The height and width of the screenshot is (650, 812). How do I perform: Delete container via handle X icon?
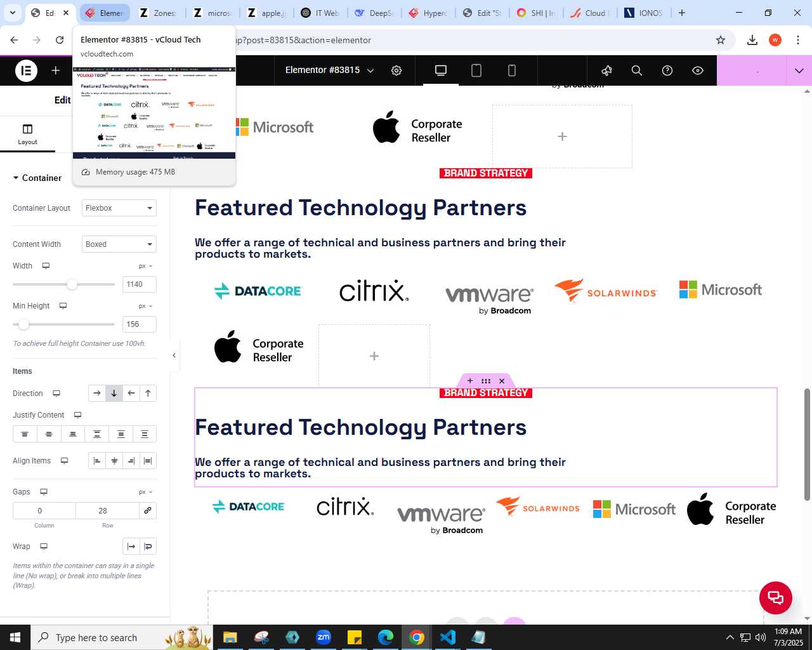(502, 381)
